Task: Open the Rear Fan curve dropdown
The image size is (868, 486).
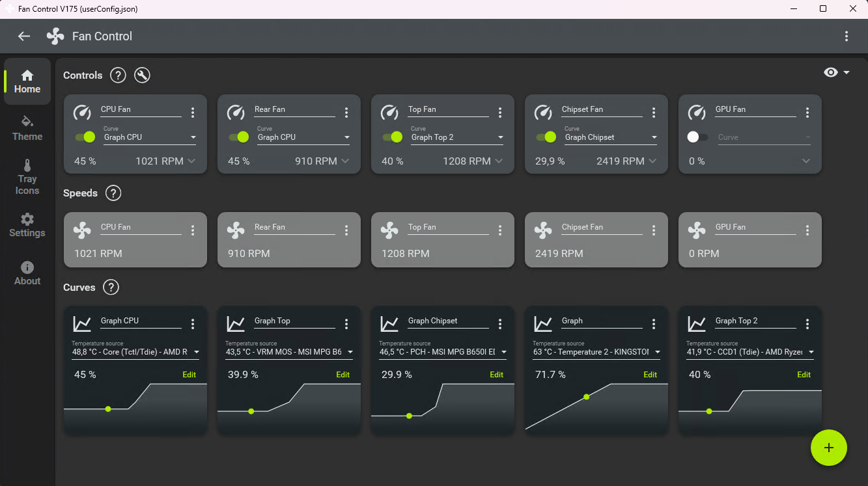Action: pos(303,137)
